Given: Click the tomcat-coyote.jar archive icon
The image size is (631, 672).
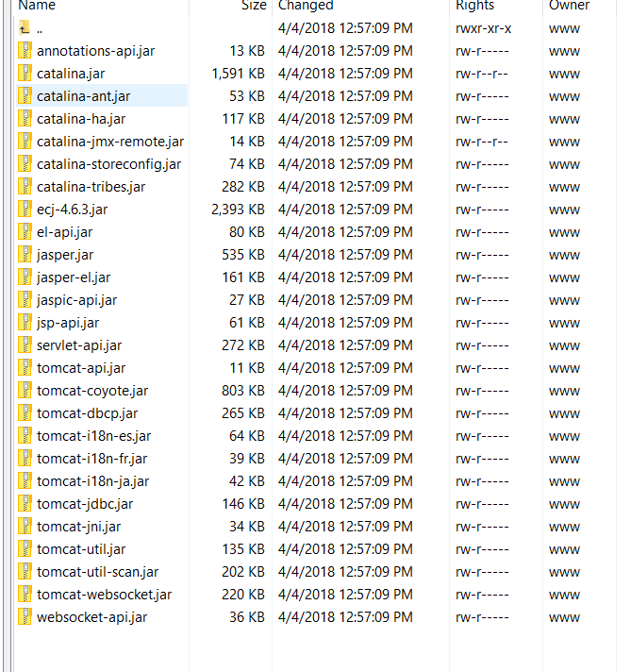Looking at the screenshot, I should tap(25, 391).
